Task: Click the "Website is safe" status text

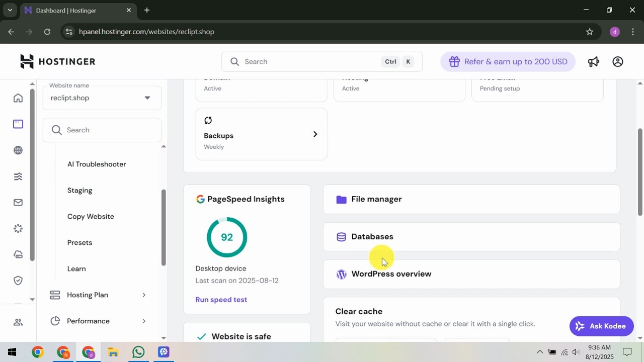Action: pyautogui.click(x=242, y=337)
